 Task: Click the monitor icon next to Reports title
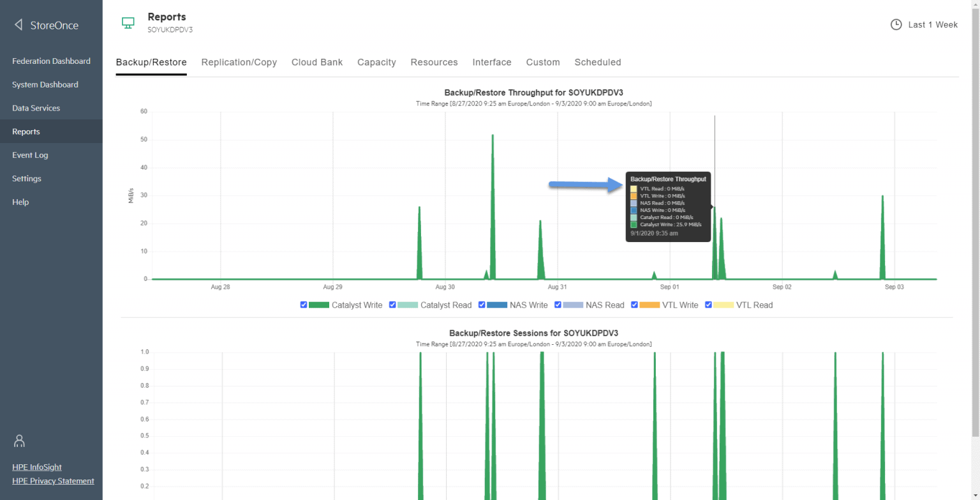[x=128, y=21]
